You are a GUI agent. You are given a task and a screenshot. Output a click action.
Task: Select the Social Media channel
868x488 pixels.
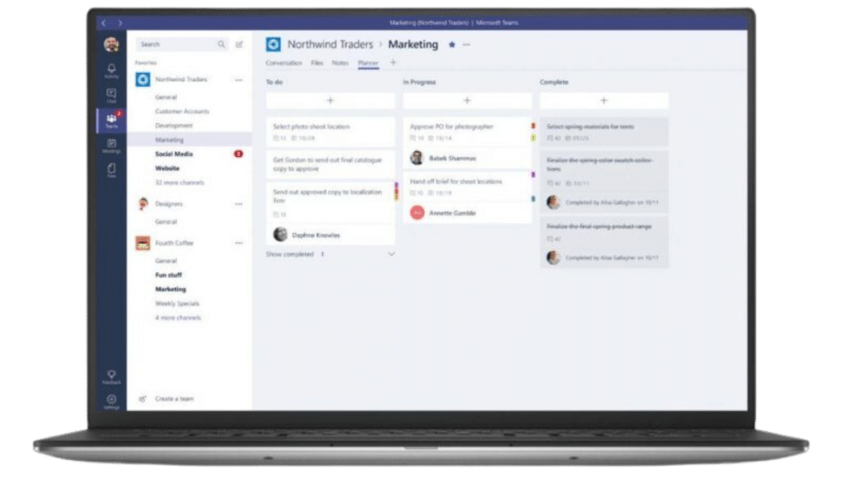point(174,154)
